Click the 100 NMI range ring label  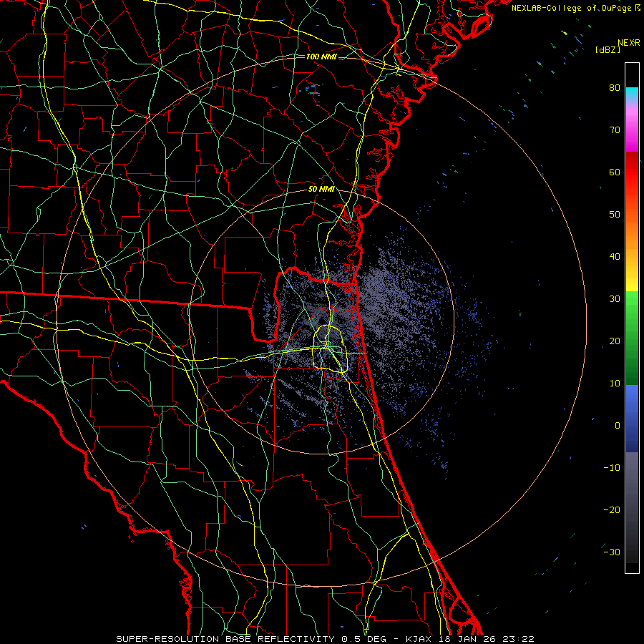pyautogui.click(x=321, y=57)
